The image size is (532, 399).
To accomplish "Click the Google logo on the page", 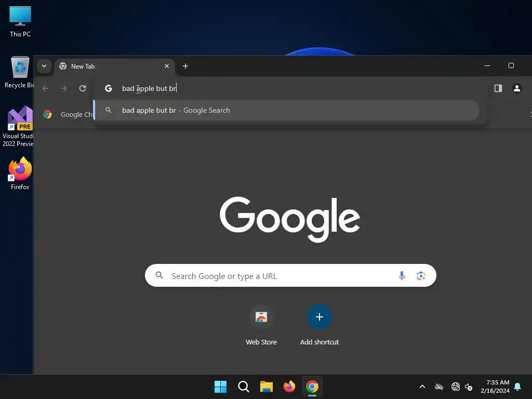I will (290, 219).
